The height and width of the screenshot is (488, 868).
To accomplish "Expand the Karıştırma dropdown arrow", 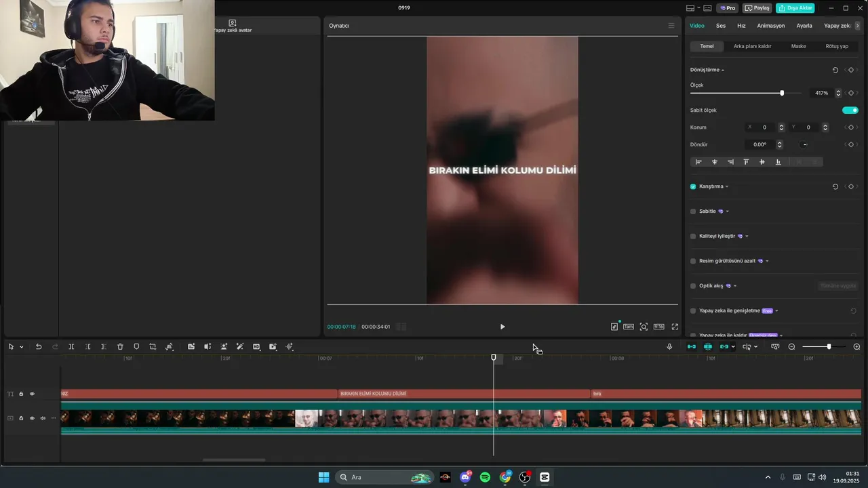I will click(x=727, y=186).
